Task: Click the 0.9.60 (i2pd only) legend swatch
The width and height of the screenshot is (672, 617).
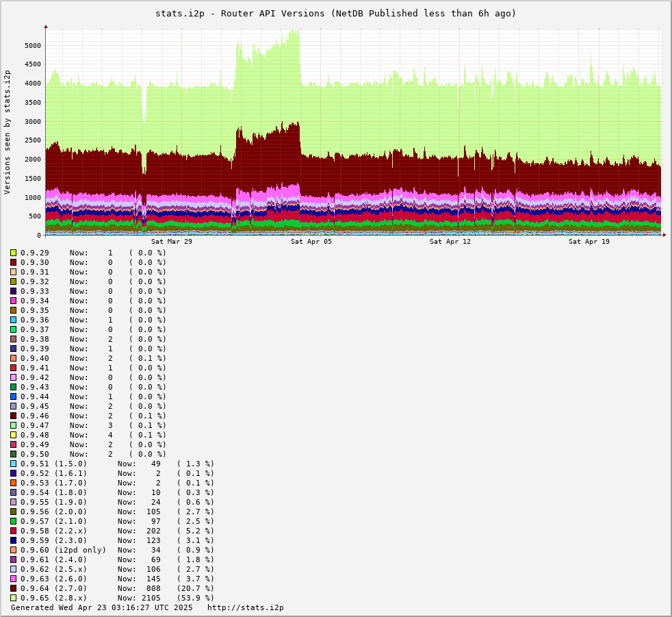Action: point(13,550)
